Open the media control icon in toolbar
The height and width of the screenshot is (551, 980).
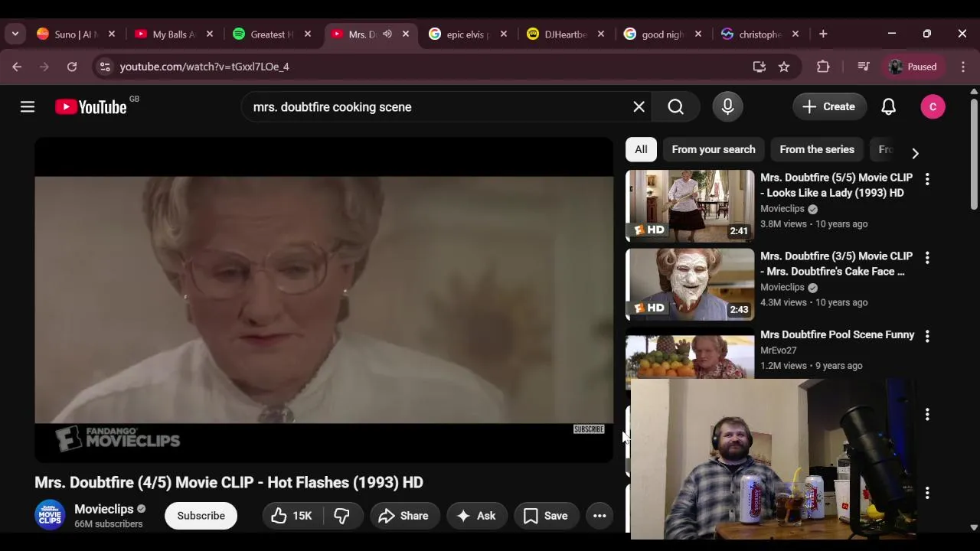[864, 67]
